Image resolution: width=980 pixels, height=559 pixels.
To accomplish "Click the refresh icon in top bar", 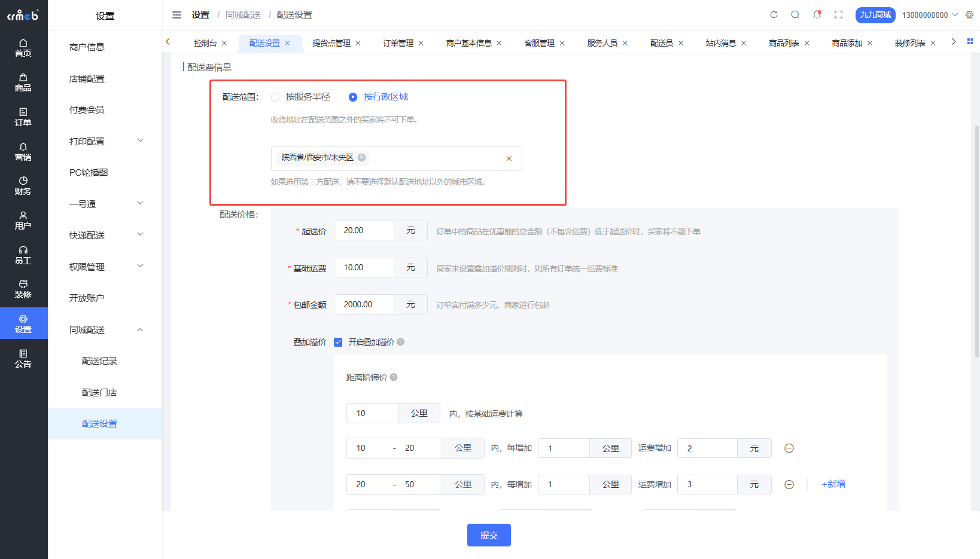I will pyautogui.click(x=774, y=15).
